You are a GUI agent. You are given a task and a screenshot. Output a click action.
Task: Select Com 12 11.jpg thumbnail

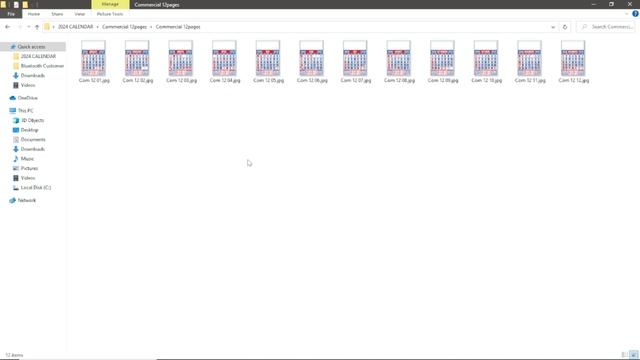pyautogui.click(x=529, y=58)
